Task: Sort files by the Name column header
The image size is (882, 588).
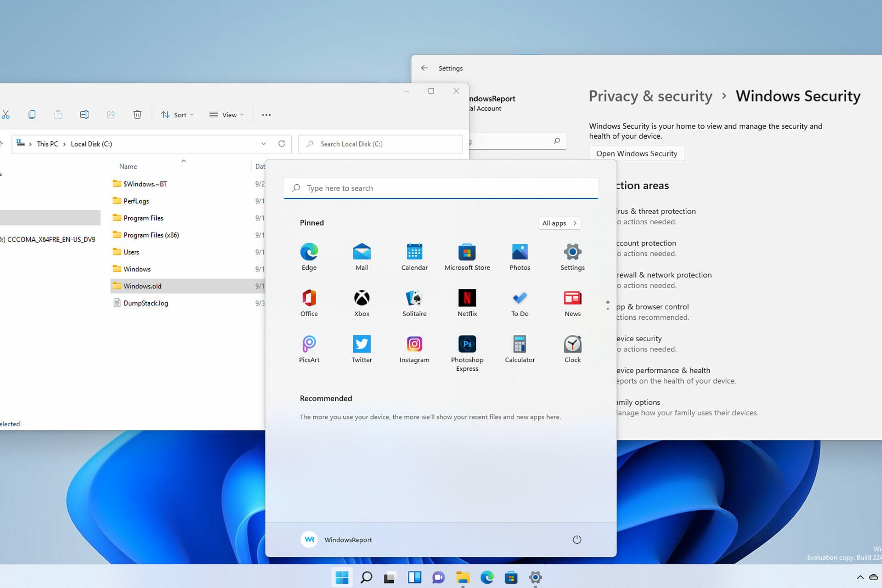Action: pyautogui.click(x=128, y=166)
